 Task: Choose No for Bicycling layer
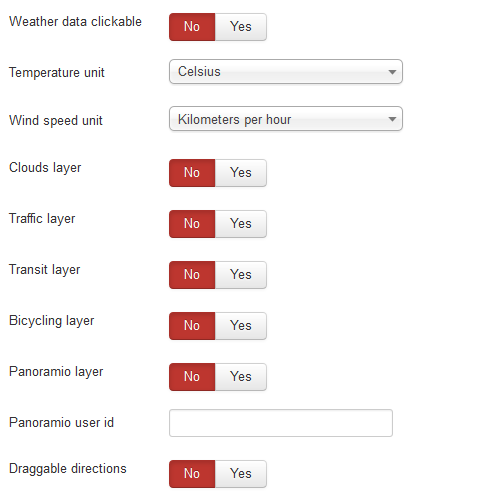[x=192, y=326]
